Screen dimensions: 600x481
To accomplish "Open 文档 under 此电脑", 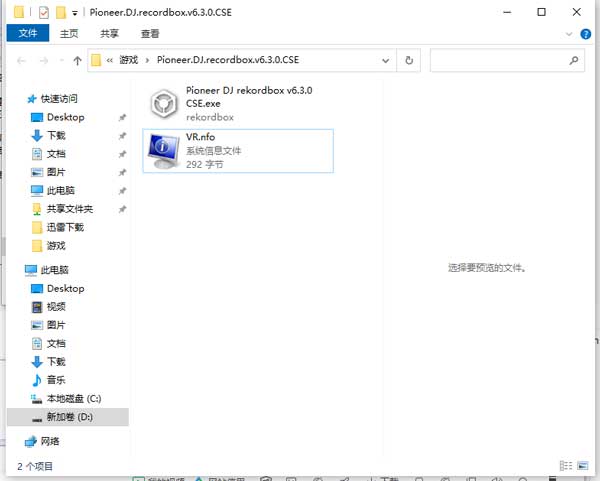I will coord(56,344).
